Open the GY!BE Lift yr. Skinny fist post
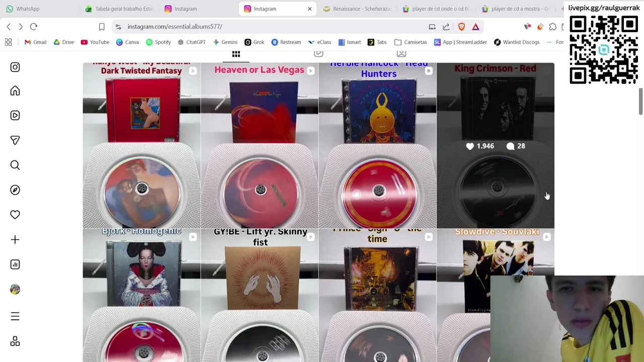Viewport: 644px width, 362px height. pyautogui.click(x=260, y=296)
